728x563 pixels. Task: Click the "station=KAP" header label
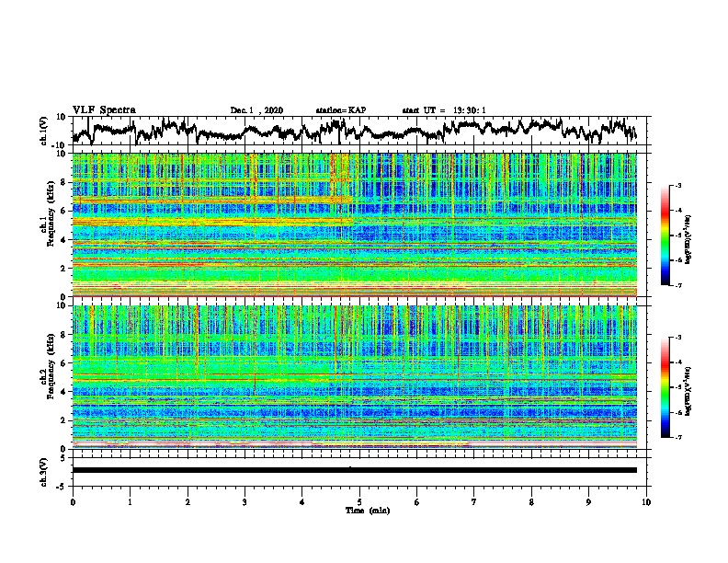(x=341, y=110)
